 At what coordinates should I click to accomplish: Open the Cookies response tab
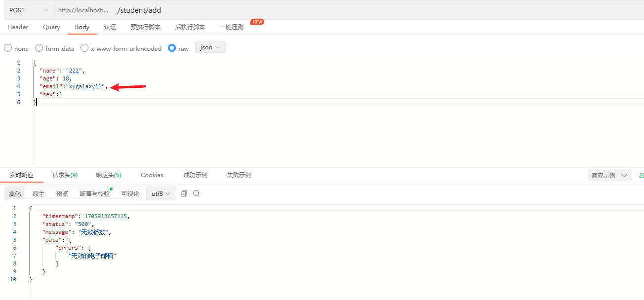coord(152,175)
